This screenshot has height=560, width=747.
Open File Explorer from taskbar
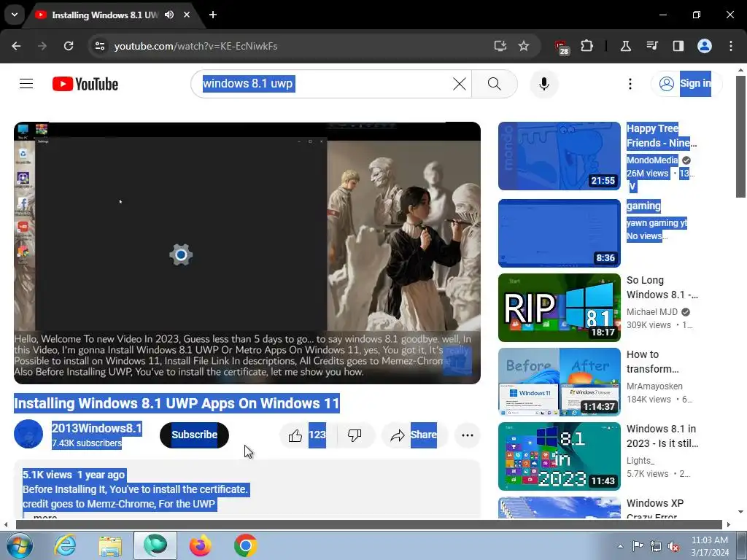click(x=110, y=545)
